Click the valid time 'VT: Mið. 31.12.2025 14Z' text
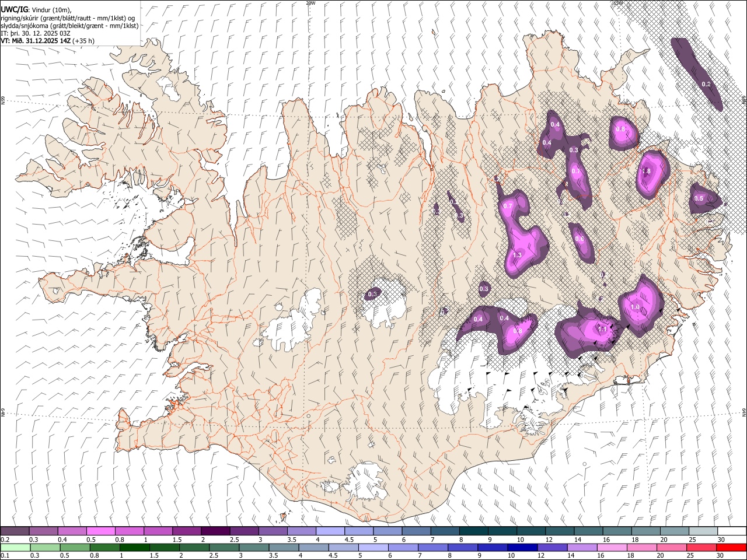The width and height of the screenshot is (747, 560). pos(36,41)
